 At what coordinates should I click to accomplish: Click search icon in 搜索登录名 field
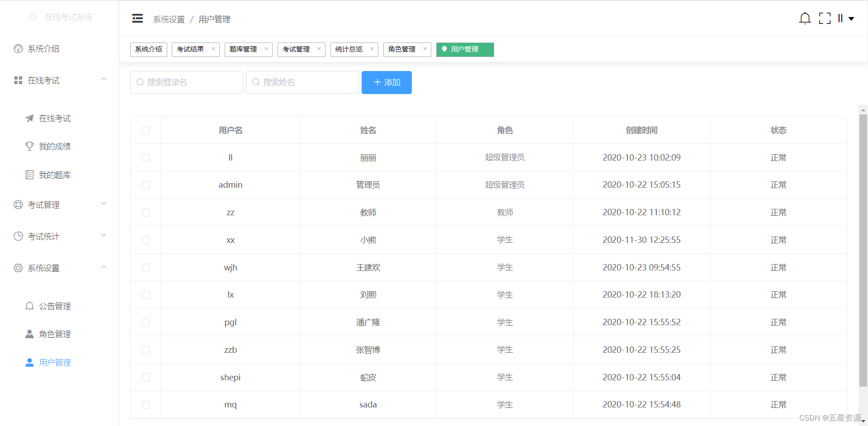pos(140,82)
